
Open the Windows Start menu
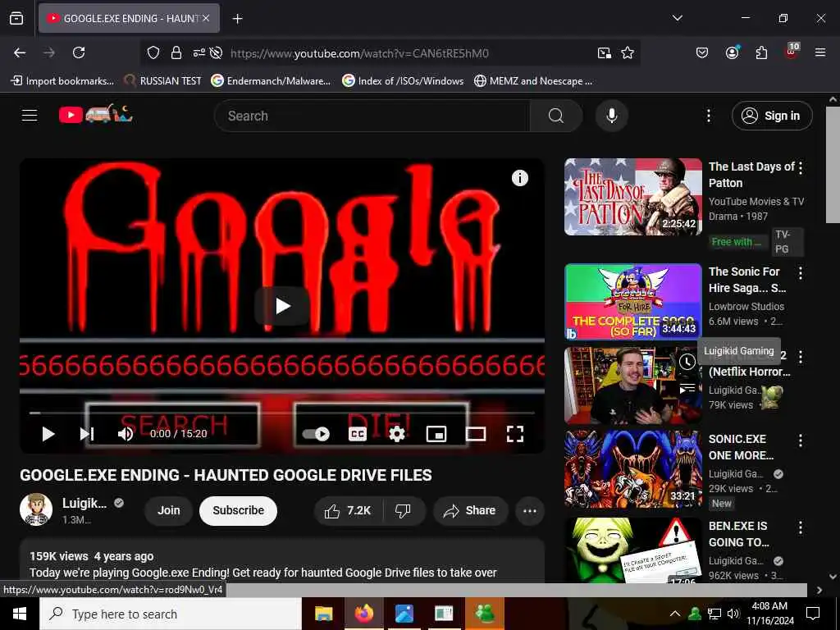[20, 614]
